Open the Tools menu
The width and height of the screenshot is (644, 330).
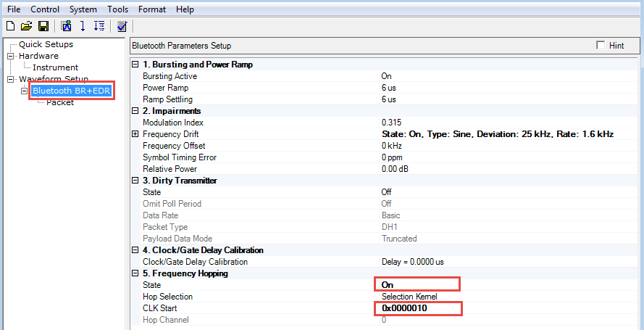[x=117, y=9]
